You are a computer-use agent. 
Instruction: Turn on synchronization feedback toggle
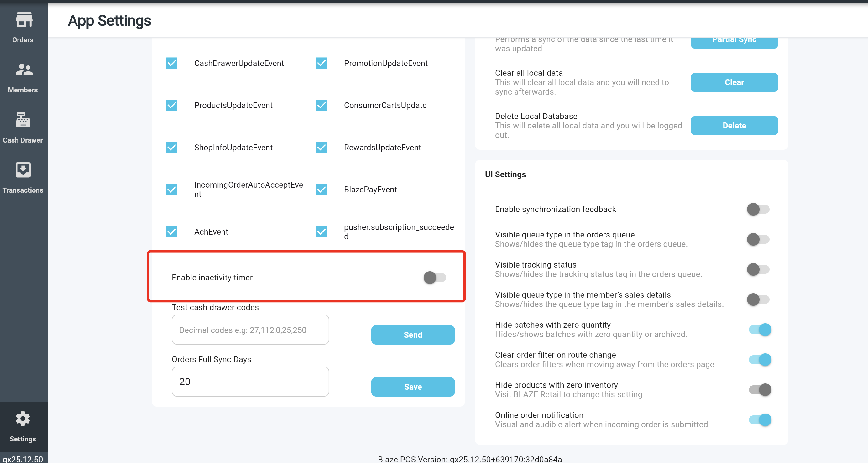click(758, 209)
